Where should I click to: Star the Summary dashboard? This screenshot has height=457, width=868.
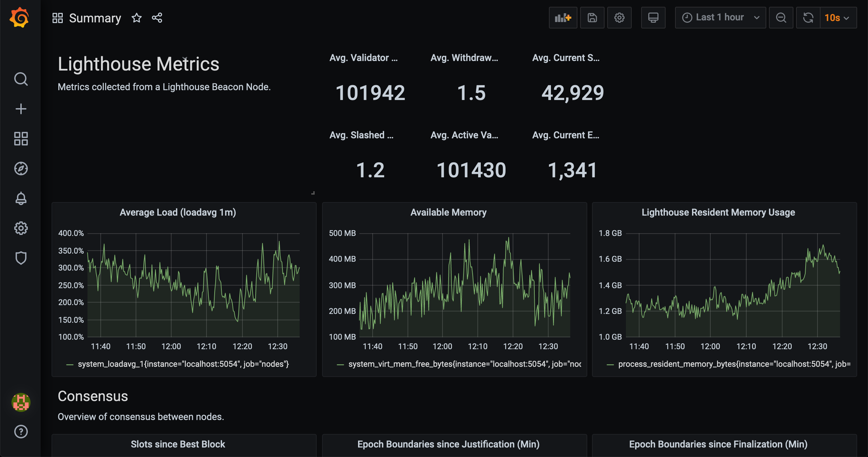136,18
